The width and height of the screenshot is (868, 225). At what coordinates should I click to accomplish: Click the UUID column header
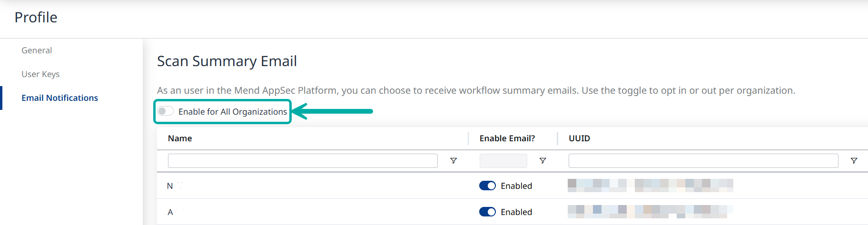(x=579, y=138)
